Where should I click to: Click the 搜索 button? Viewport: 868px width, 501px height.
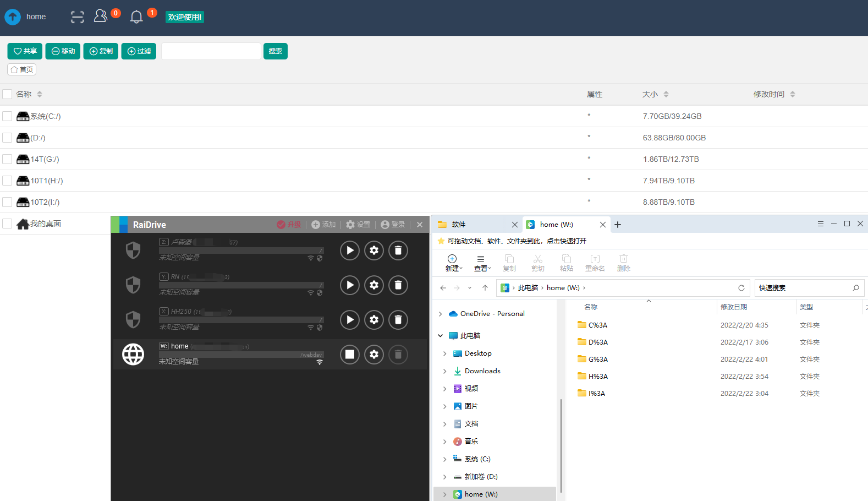coord(275,51)
